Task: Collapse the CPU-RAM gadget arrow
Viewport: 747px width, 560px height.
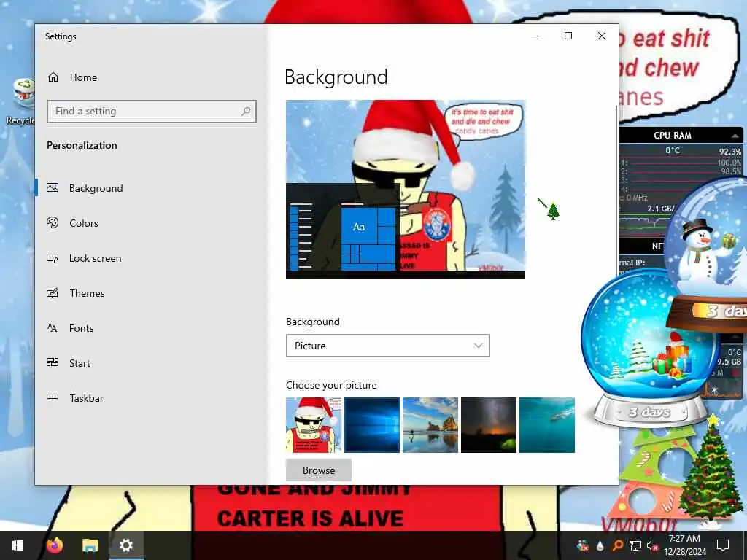Action: coord(735,136)
